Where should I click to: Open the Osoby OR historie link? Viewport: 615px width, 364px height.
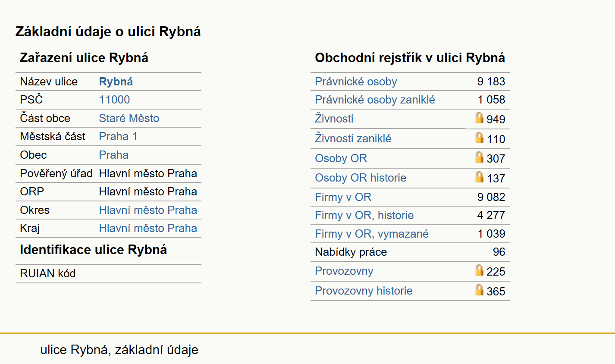coord(361,178)
